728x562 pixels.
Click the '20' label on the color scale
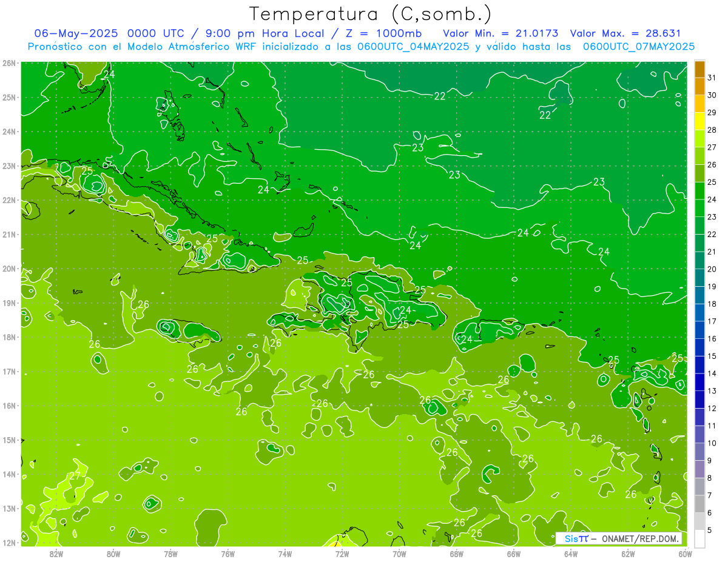pos(712,269)
